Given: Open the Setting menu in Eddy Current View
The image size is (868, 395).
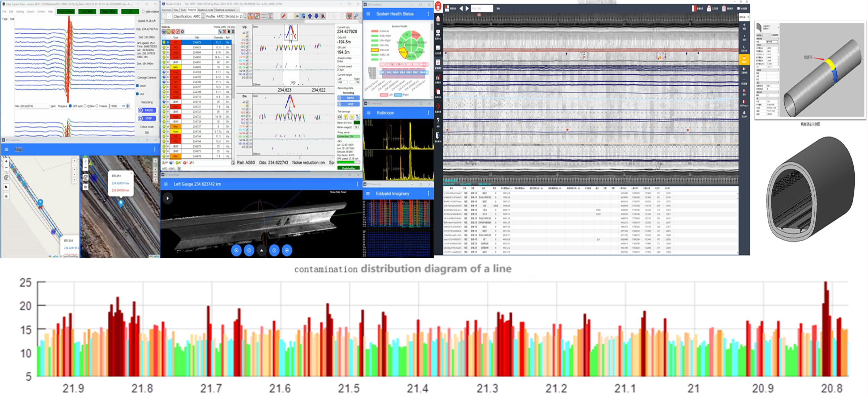Looking at the screenshot, I should pyautogui.click(x=20, y=11).
